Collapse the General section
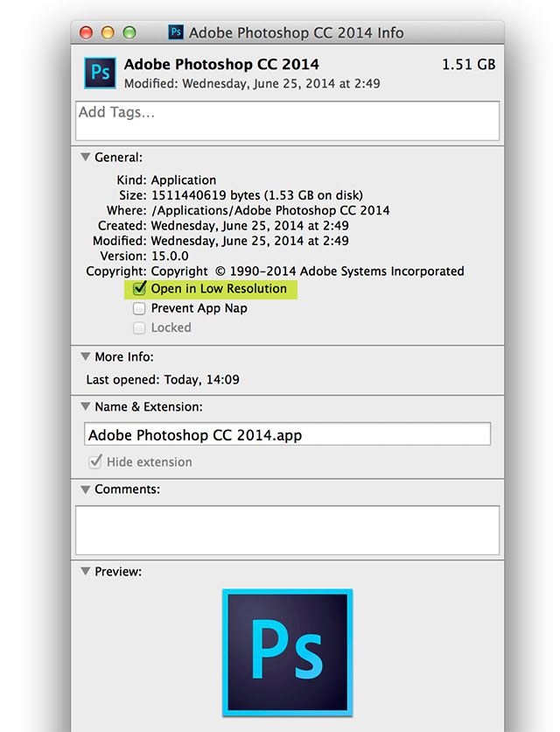The width and height of the screenshot is (560, 732). point(86,157)
